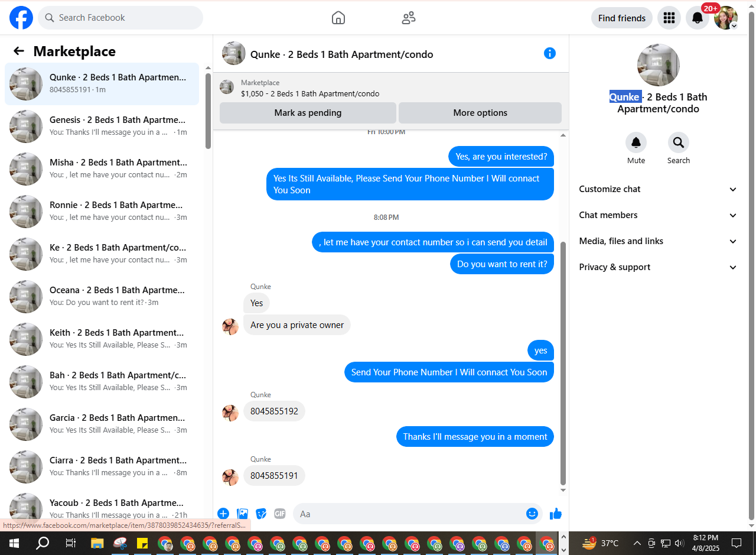This screenshot has height=555, width=756.
Task: Click the large listing thumbnail in info panel
Action: click(x=659, y=65)
